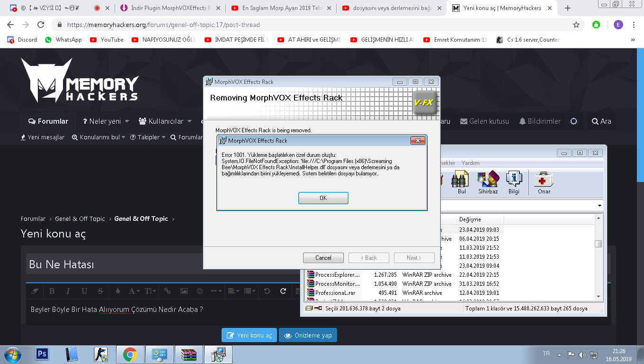The width and height of the screenshot is (644, 364).
Task: Click the 'Genel & Off Topic' bold breadcrumb
Action: [x=141, y=218]
